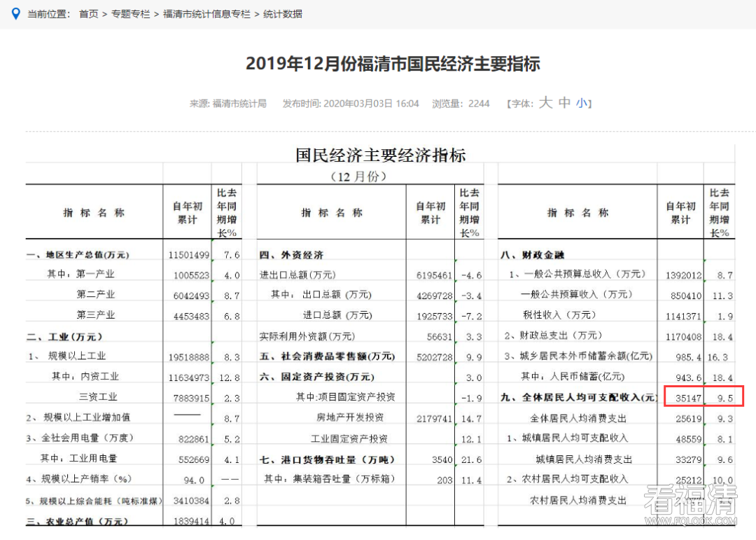Click 六、固定资产投资(万元) heading
Image resolution: width=756 pixels, height=540 pixels.
pos(317,377)
